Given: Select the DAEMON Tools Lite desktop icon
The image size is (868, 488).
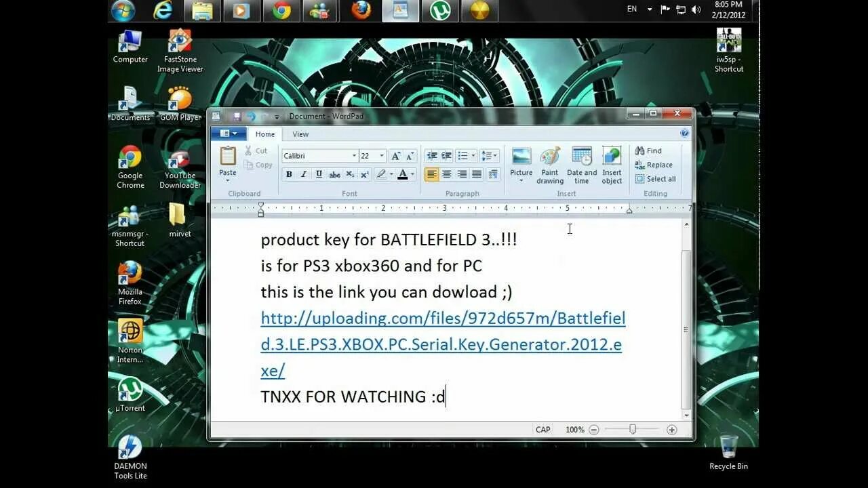Looking at the screenshot, I should pos(130,457).
